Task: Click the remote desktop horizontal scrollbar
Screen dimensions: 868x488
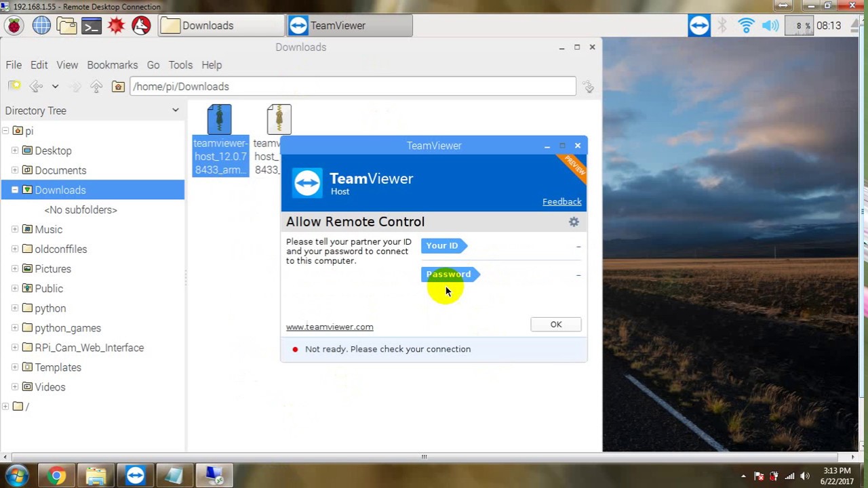Action: click(x=425, y=457)
